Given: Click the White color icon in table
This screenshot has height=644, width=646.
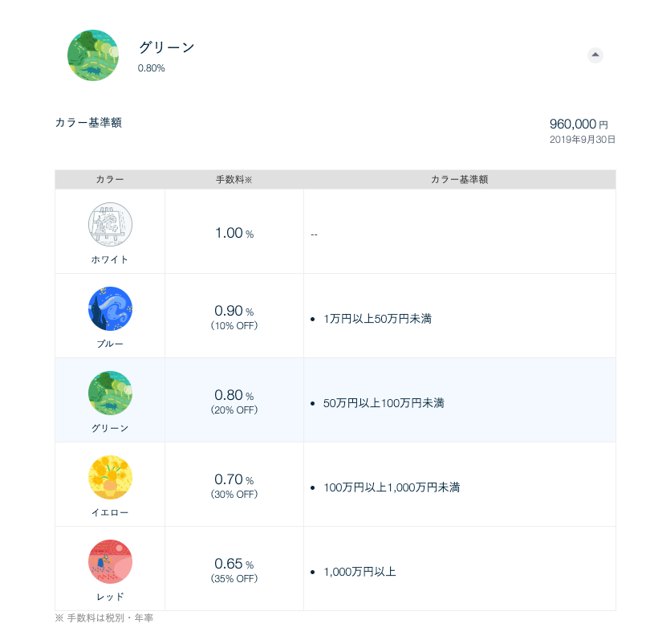Looking at the screenshot, I should pos(110,225).
